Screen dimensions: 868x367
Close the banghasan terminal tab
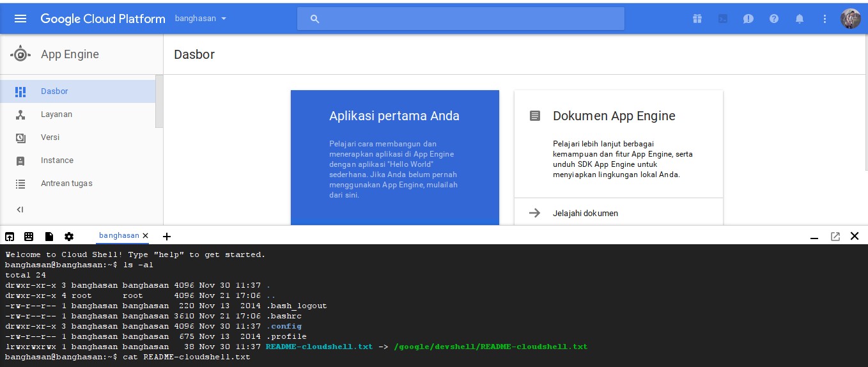(145, 236)
